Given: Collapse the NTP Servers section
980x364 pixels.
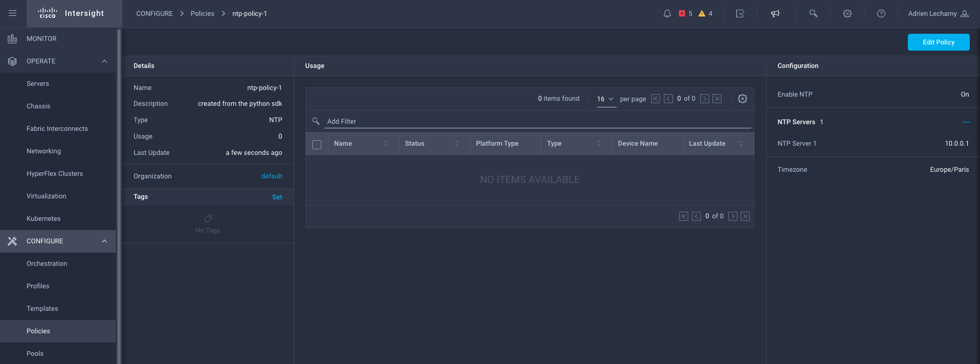Looking at the screenshot, I should tap(966, 122).
